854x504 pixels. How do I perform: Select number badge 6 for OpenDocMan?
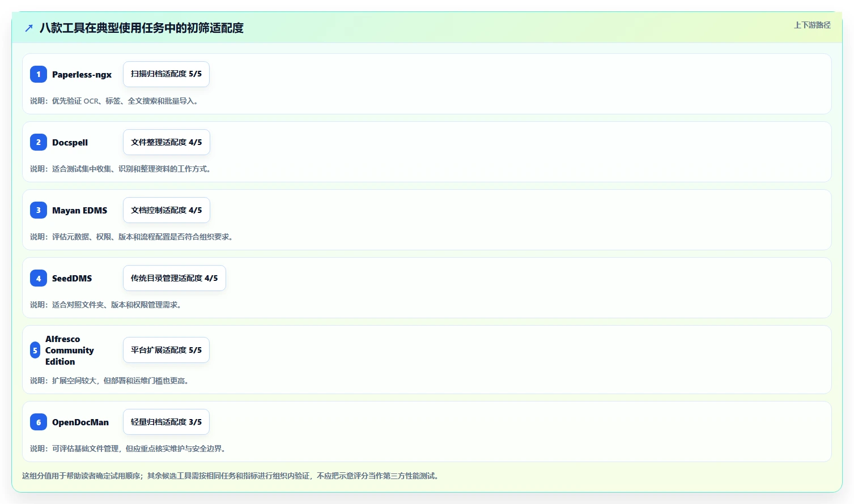39,422
